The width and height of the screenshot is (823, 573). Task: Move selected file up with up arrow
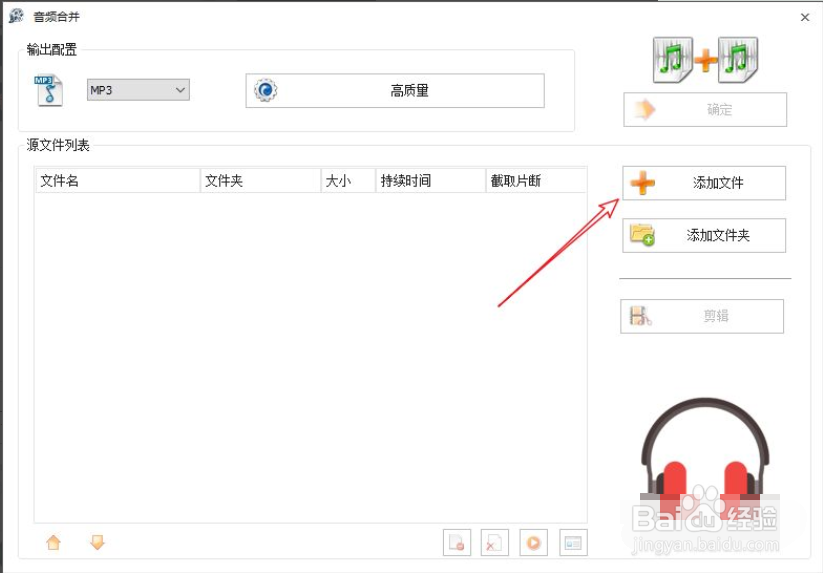54,542
